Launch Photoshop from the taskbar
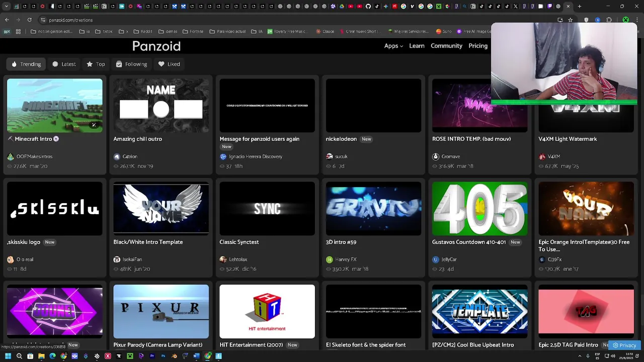 tap(163, 356)
